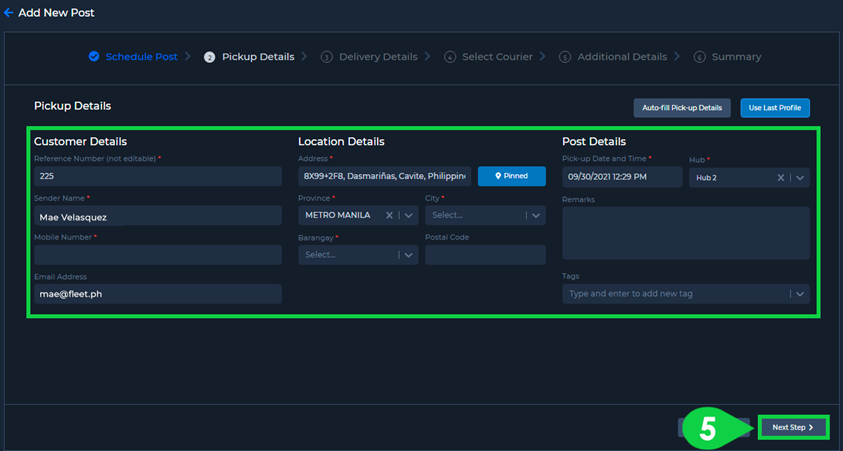Expand the Province dropdown arrow
Image resolution: width=843 pixels, height=451 pixels.
409,216
